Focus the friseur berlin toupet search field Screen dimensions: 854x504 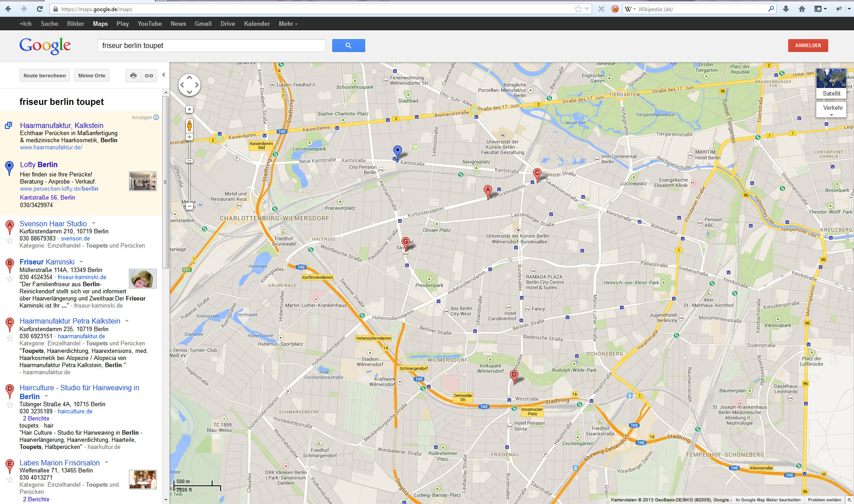(212, 45)
